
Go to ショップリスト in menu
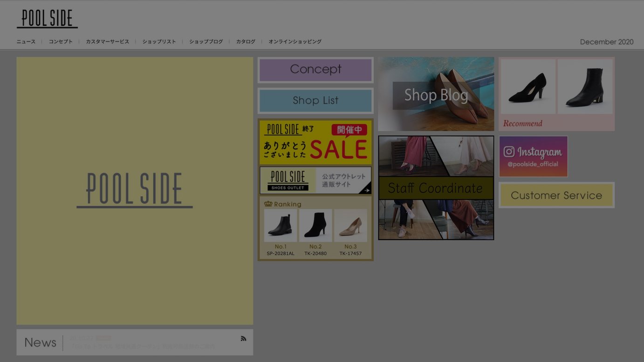click(159, 41)
